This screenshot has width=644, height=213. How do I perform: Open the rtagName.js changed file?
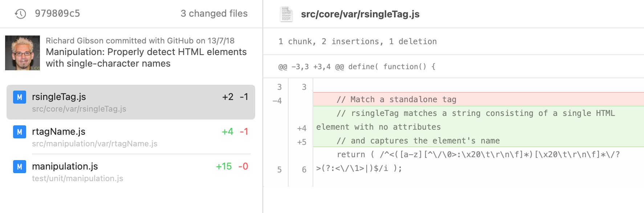tap(131, 137)
